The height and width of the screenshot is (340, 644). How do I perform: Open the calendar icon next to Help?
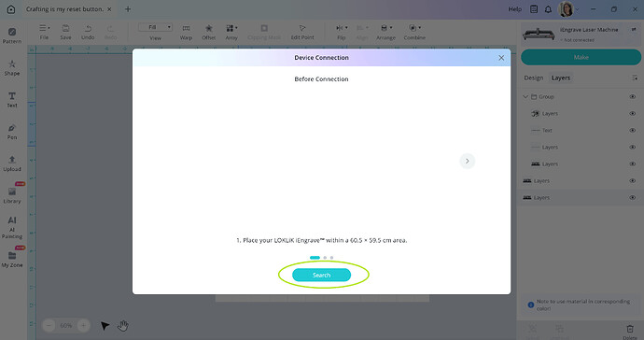pos(534,9)
